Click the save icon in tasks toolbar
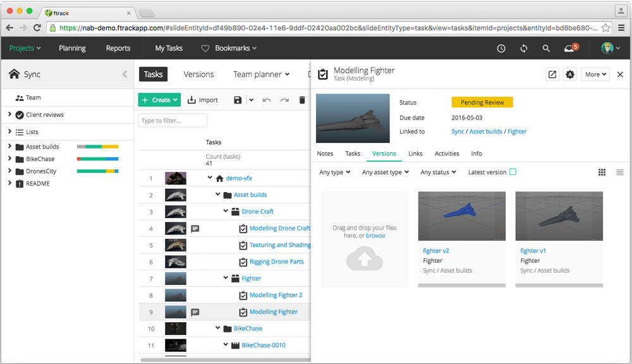Image resolution: width=632 pixels, height=364 pixels. pos(238,100)
